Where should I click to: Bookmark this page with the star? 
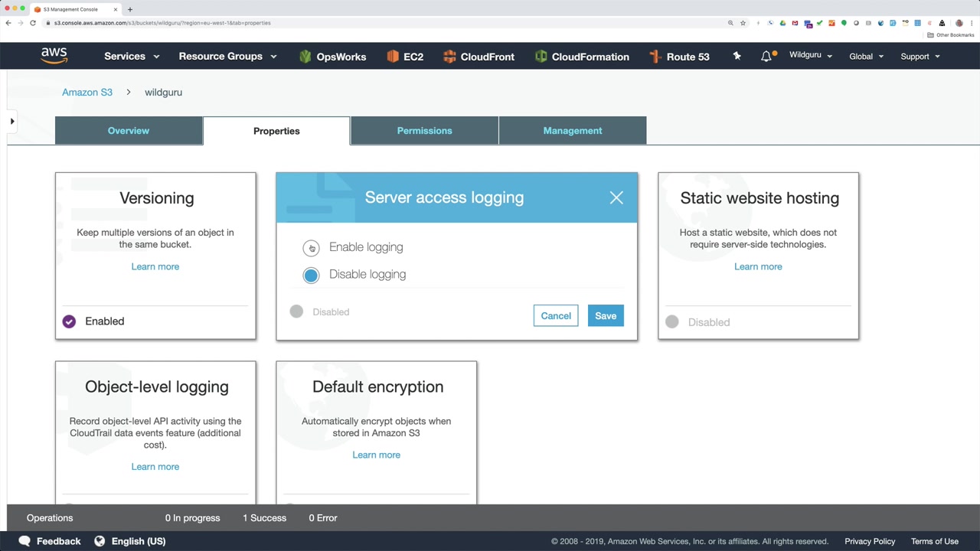point(743,23)
